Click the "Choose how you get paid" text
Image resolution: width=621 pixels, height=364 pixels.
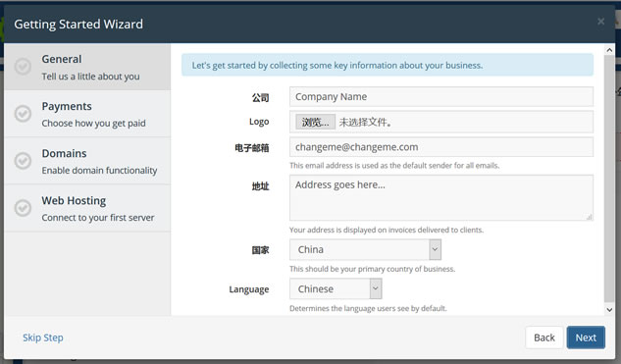tap(94, 124)
